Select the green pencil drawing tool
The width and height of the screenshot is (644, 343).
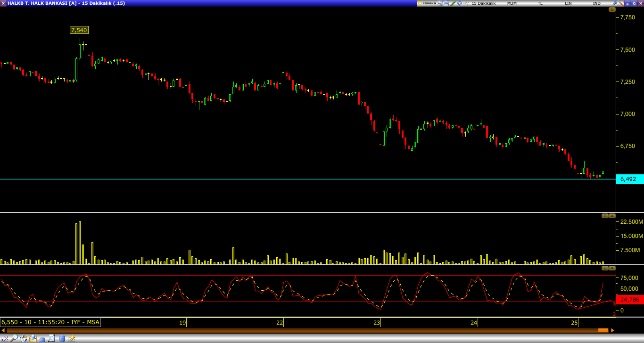pyautogui.click(x=453, y=3)
